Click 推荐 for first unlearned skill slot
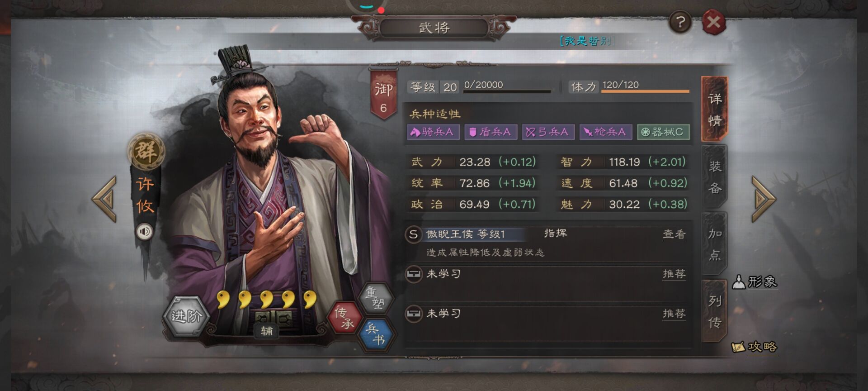 point(674,274)
